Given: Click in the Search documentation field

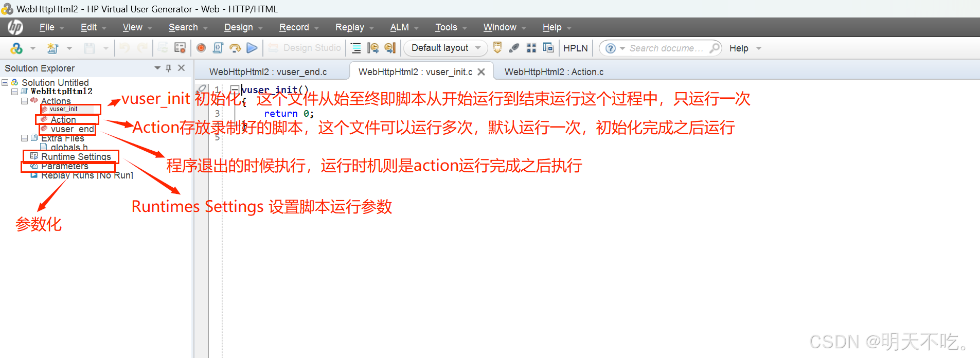Looking at the screenshot, I should pos(666,48).
